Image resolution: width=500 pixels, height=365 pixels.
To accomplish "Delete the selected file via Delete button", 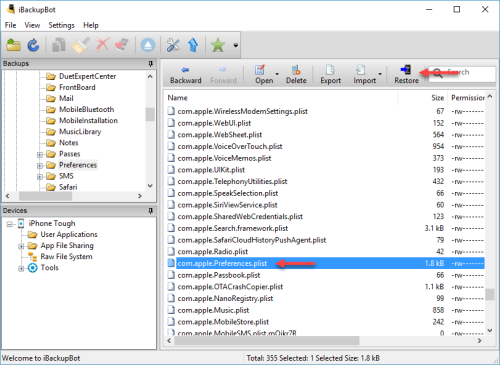I will coord(296,75).
